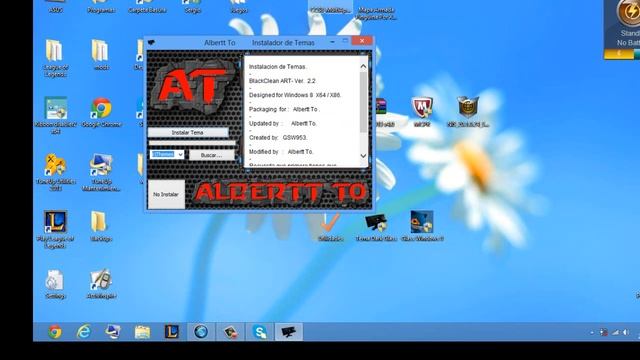Select the folder beside Play League of Legends

100,227
